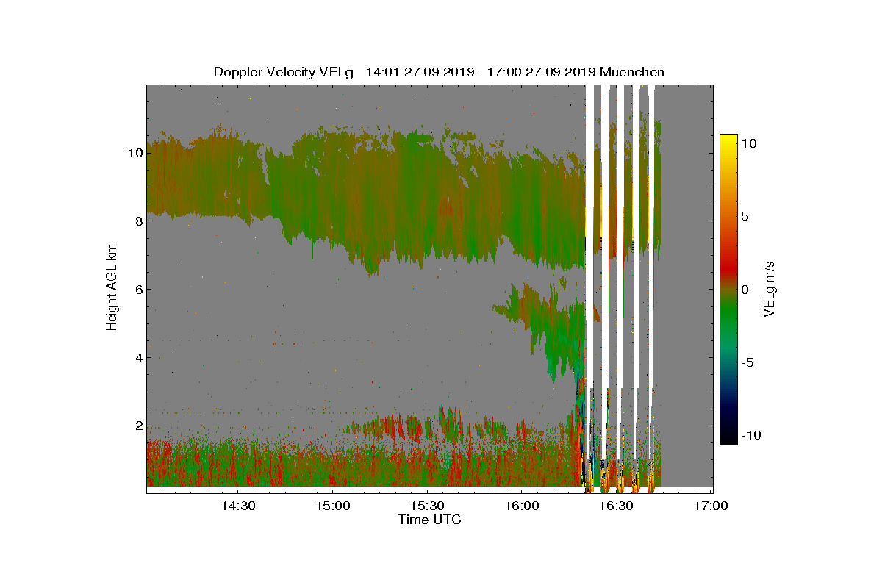Select the 'Height AGL km' y-axis label
882x588 pixels.
click(112, 288)
